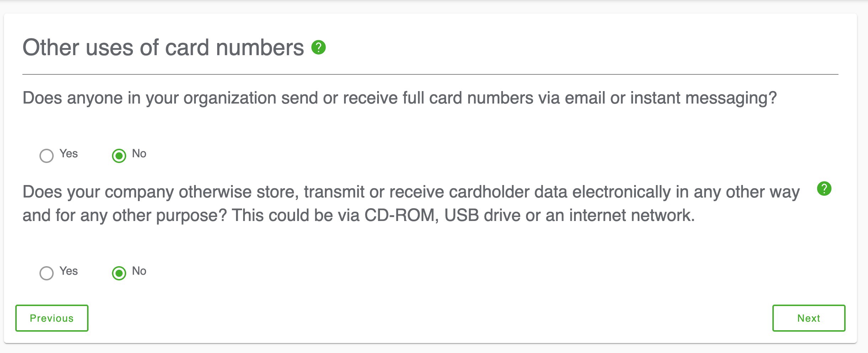Click the 'Yes' label under the email question

69,154
